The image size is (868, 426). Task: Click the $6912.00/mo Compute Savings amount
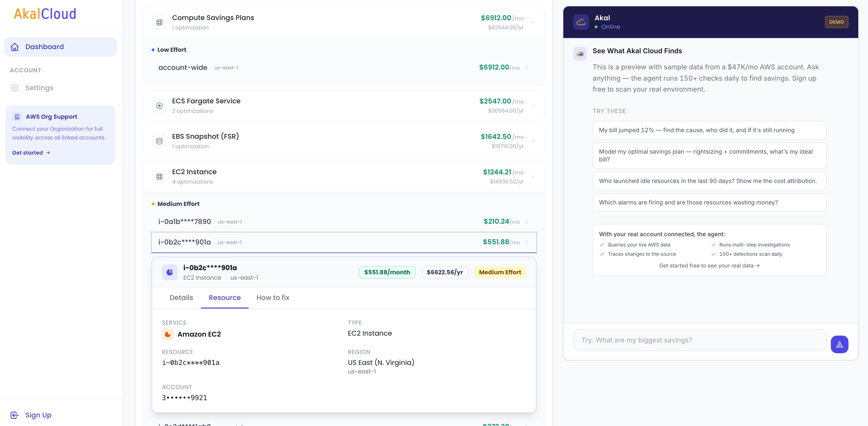coord(502,18)
